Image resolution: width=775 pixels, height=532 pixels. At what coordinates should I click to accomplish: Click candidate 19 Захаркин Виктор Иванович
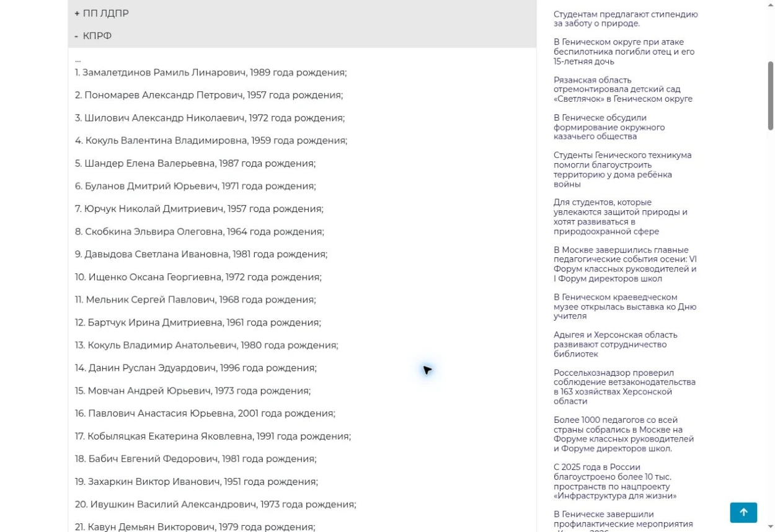coord(197,482)
